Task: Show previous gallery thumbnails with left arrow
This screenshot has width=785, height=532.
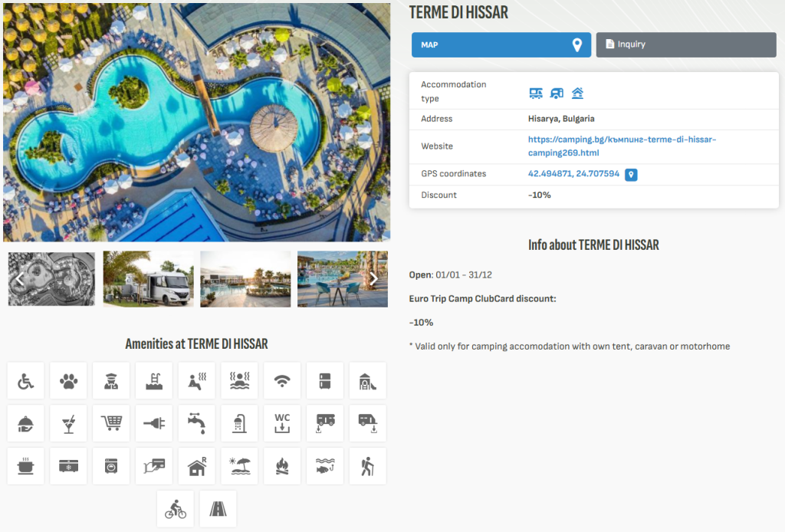Action: (20, 279)
